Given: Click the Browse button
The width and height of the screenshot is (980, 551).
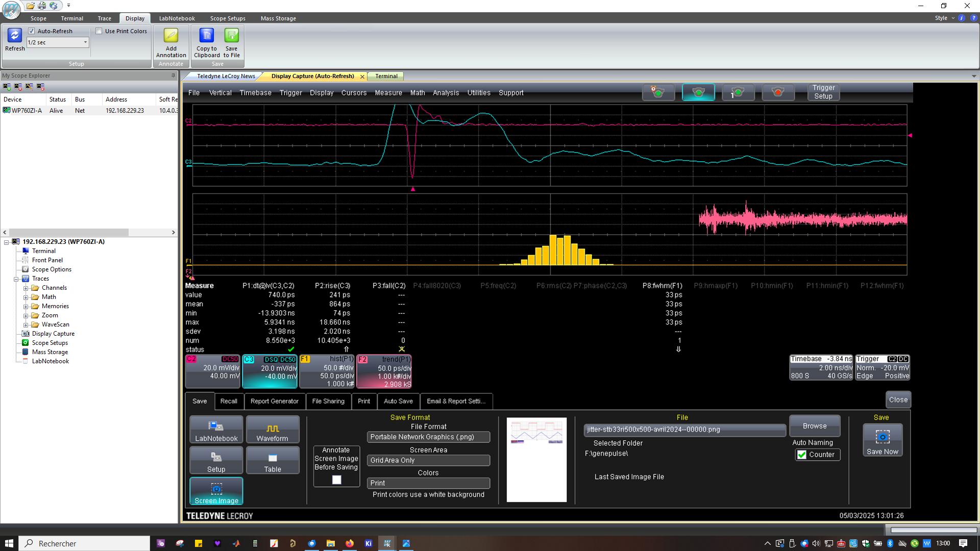Looking at the screenshot, I should tap(814, 426).
